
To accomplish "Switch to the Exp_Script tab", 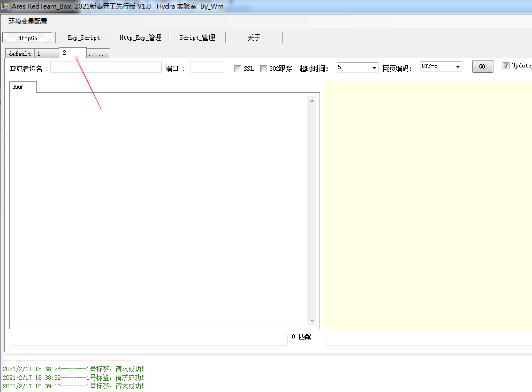I will [x=83, y=38].
